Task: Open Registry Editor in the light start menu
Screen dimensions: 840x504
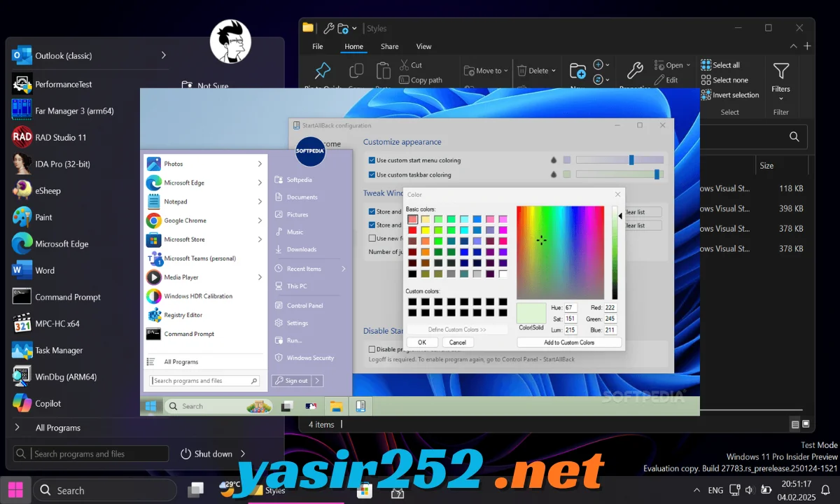Action: (205, 315)
